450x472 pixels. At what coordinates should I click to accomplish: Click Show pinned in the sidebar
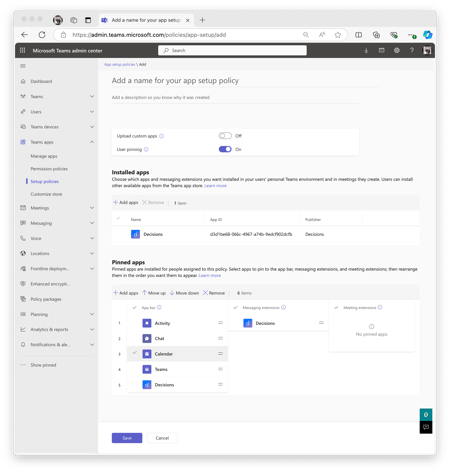pos(43,365)
